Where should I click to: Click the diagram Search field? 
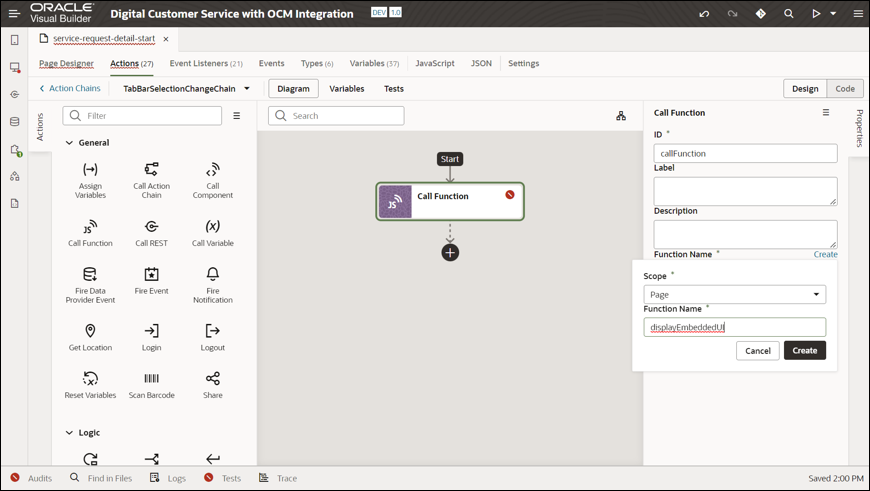336,115
